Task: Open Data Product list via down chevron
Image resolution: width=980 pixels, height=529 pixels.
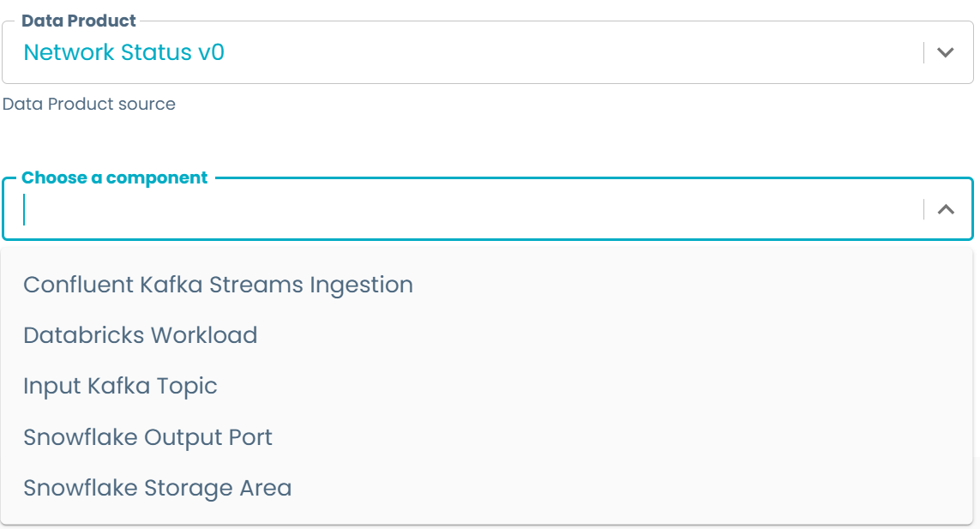Action: tap(946, 52)
